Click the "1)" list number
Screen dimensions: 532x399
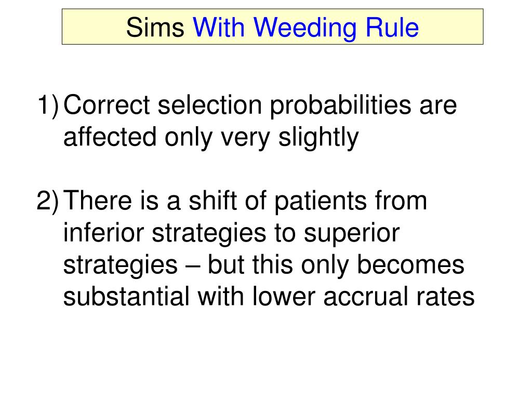[47, 106]
